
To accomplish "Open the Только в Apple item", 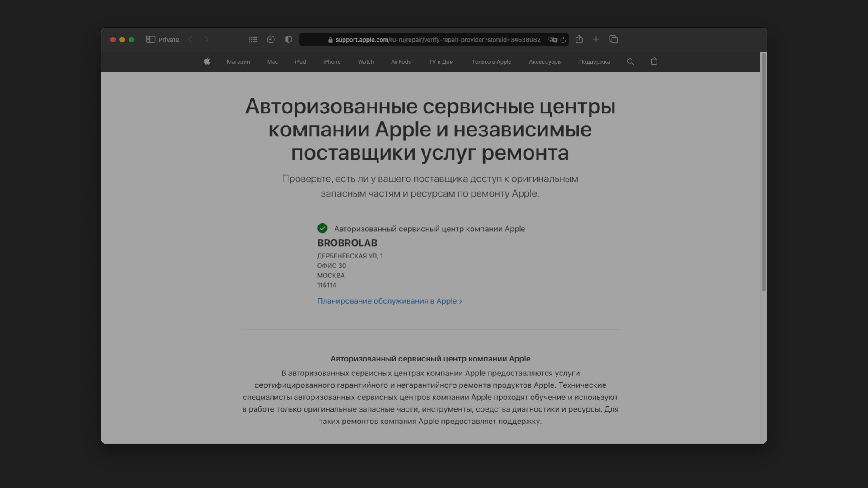I will (491, 62).
